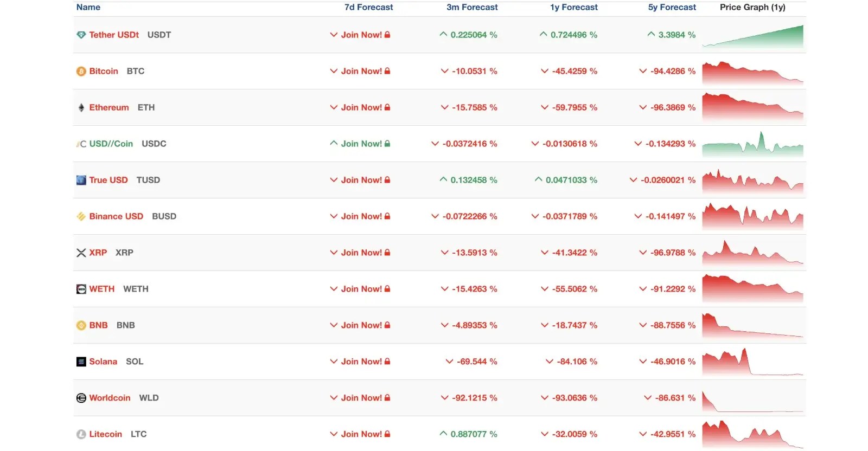Click Join Now in the Worldcoin row
Screen dimensions: 868x451
pyautogui.click(x=361, y=398)
